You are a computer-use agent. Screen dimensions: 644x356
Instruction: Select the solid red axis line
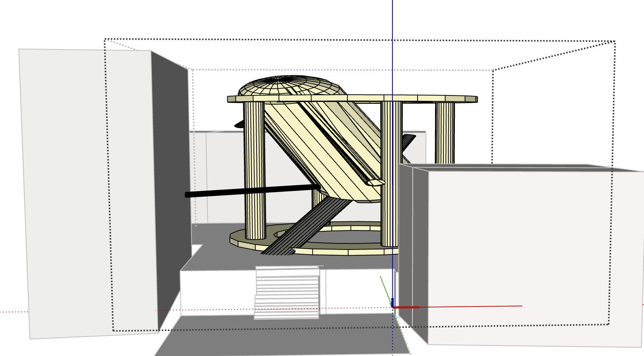tap(457, 306)
